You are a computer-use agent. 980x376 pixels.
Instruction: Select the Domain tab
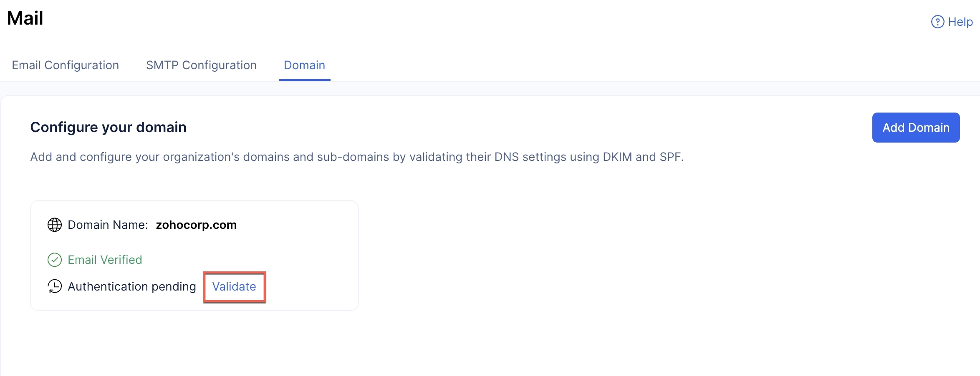[304, 65]
